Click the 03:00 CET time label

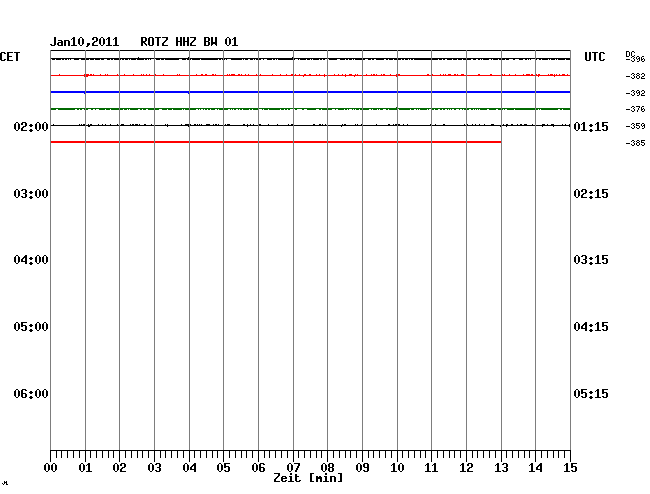[31, 194]
